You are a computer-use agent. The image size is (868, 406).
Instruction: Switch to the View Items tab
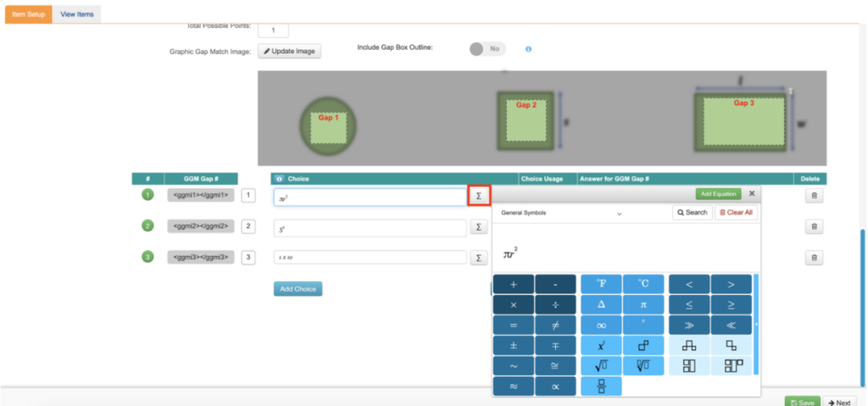coord(77,14)
